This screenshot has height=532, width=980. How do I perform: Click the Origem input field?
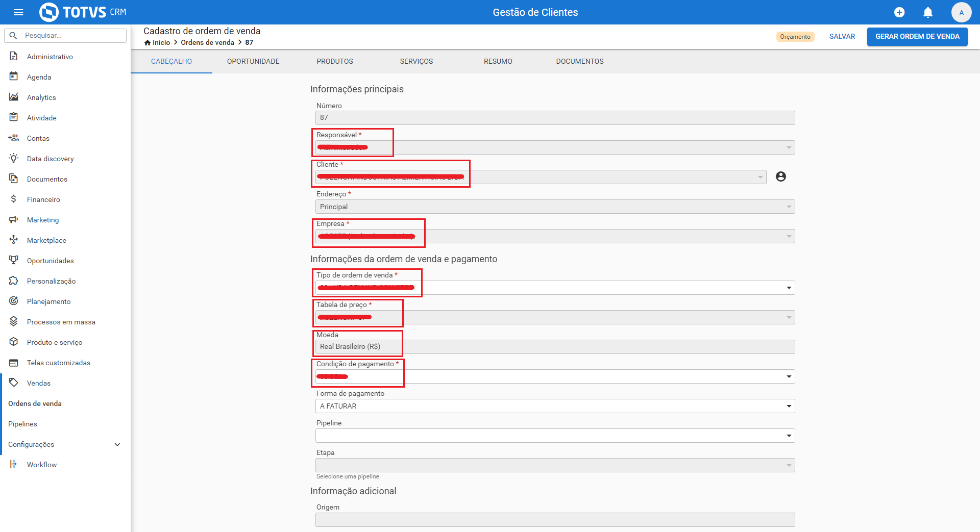(x=555, y=520)
